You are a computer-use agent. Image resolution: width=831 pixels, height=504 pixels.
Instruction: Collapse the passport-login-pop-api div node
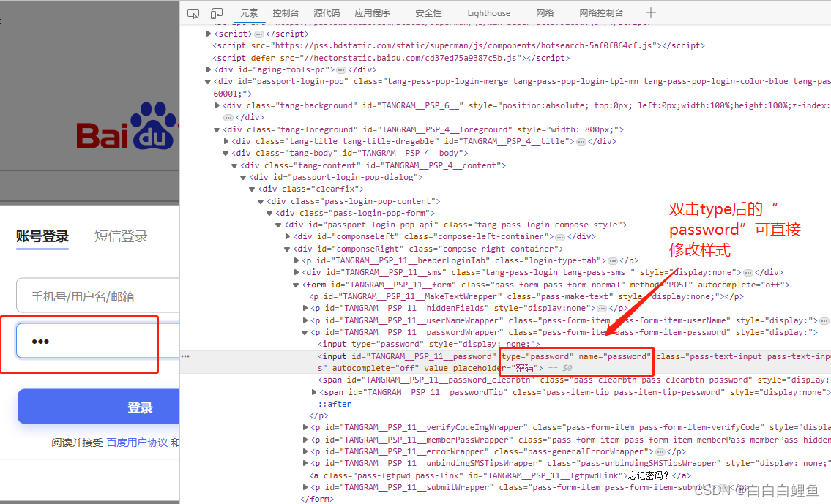point(278,225)
